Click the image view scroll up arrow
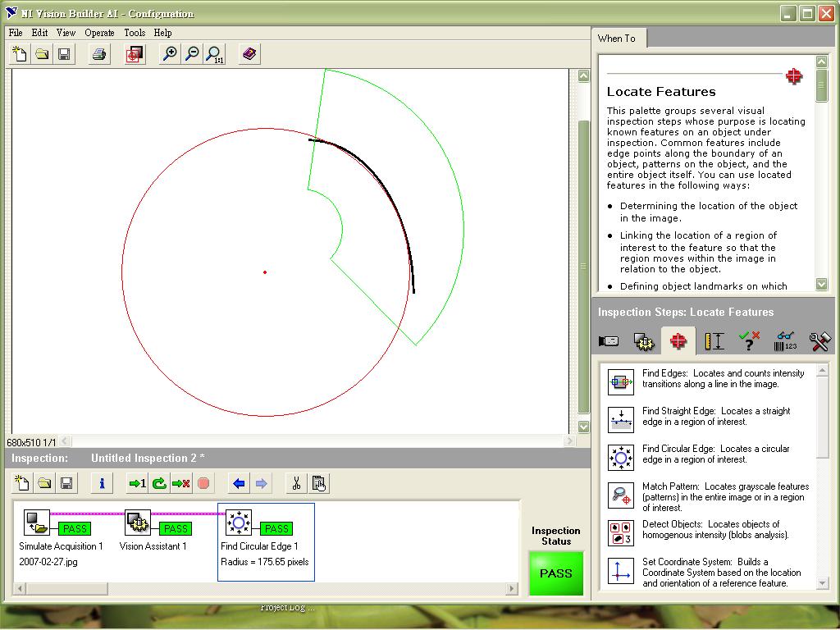The height and width of the screenshot is (630, 840). point(584,75)
